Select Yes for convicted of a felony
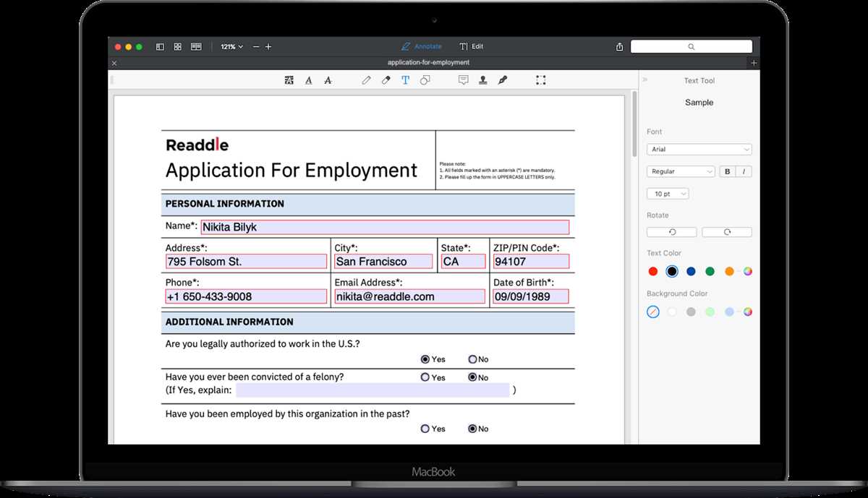 click(425, 377)
